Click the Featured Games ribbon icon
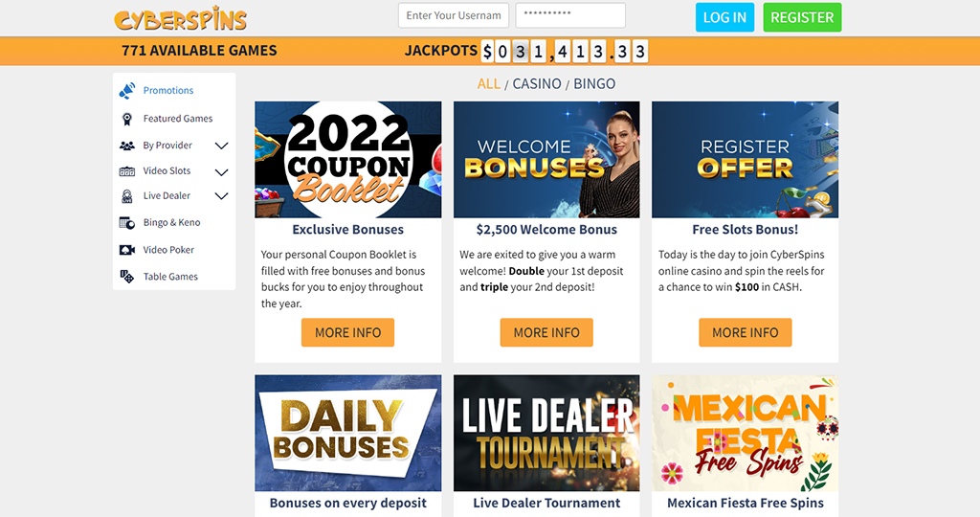 (127, 119)
